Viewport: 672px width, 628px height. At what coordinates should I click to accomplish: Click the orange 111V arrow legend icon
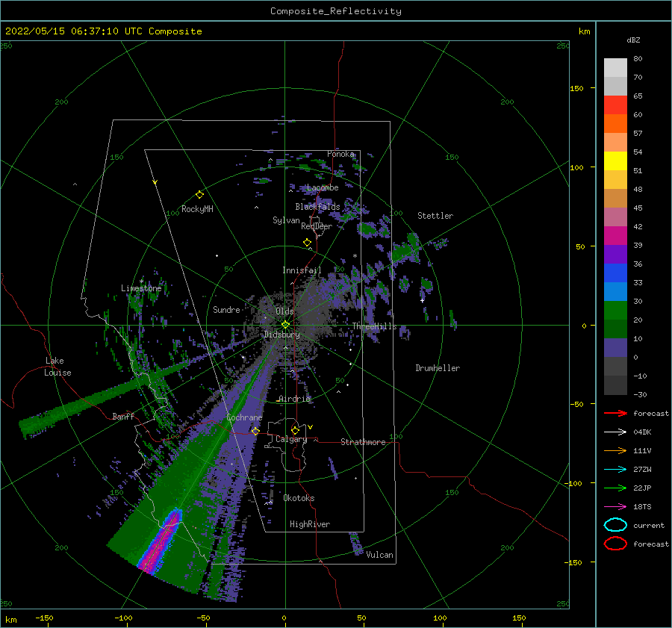615,450
